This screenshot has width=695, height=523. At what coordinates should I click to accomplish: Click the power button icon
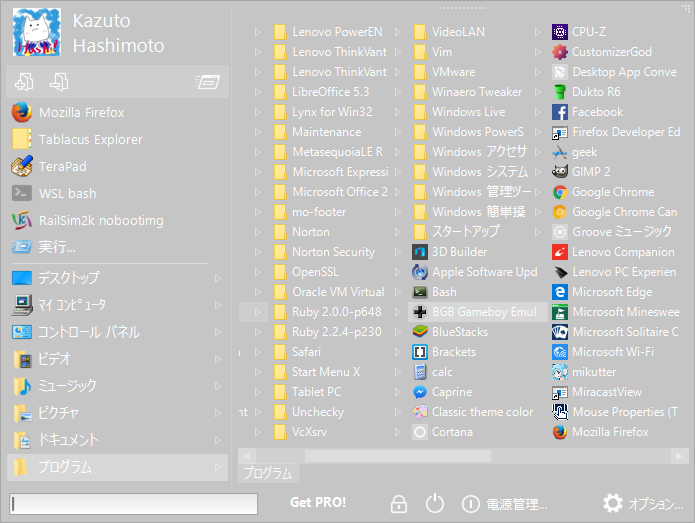(x=435, y=503)
